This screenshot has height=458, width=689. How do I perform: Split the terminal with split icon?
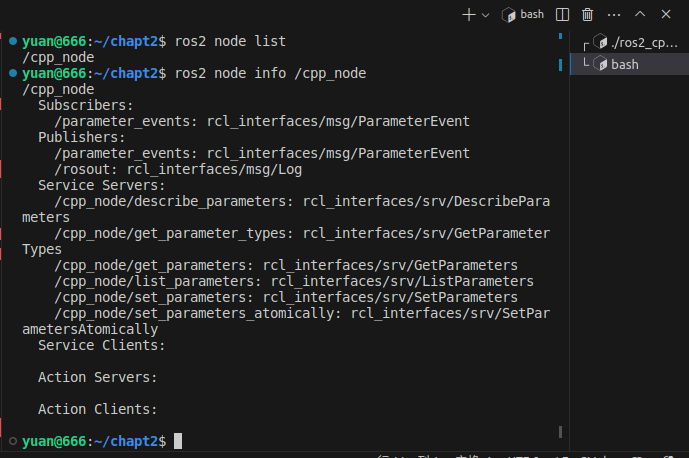coord(562,15)
